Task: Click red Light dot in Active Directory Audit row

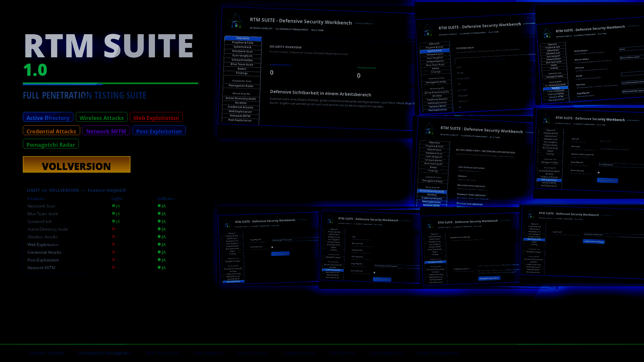Action: pyautogui.click(x=113, y=229)
